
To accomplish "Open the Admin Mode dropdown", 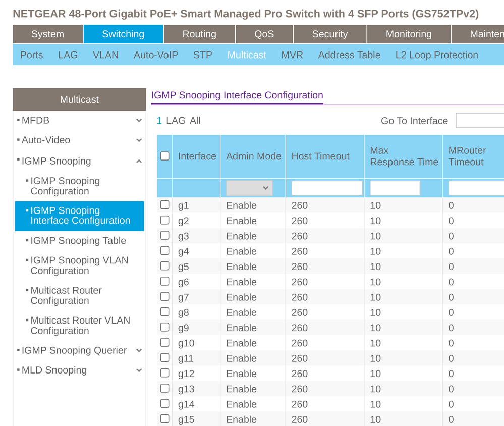I will click(x=249, y=188).
